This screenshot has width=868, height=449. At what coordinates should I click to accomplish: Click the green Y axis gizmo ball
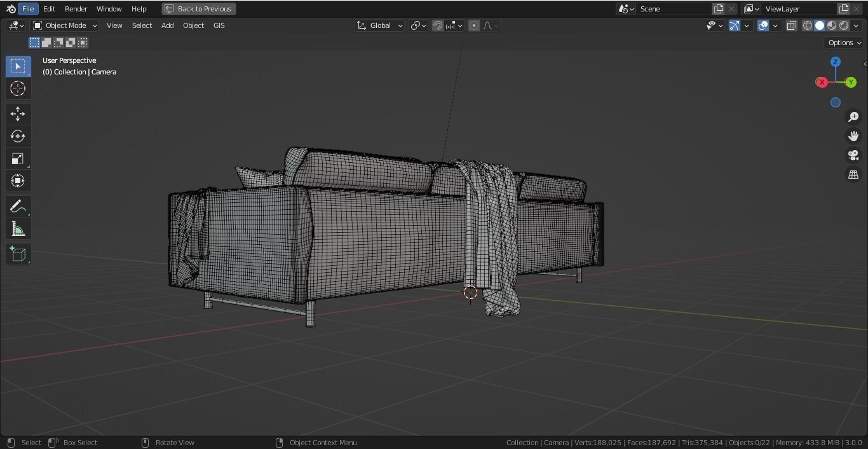click(851, 82)
